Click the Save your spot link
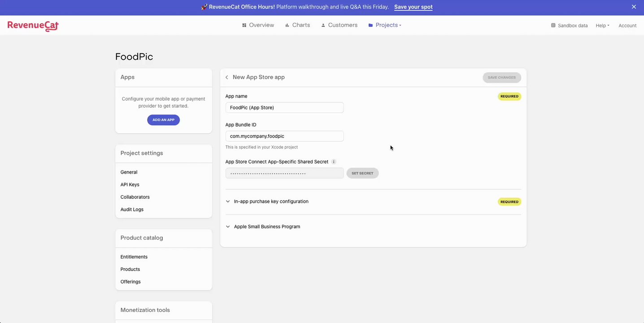This screenshot has height=323, width=644. tap(413, 7)
